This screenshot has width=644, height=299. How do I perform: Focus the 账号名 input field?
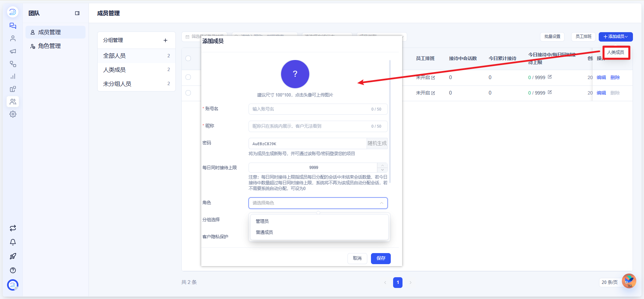point(318,109)
